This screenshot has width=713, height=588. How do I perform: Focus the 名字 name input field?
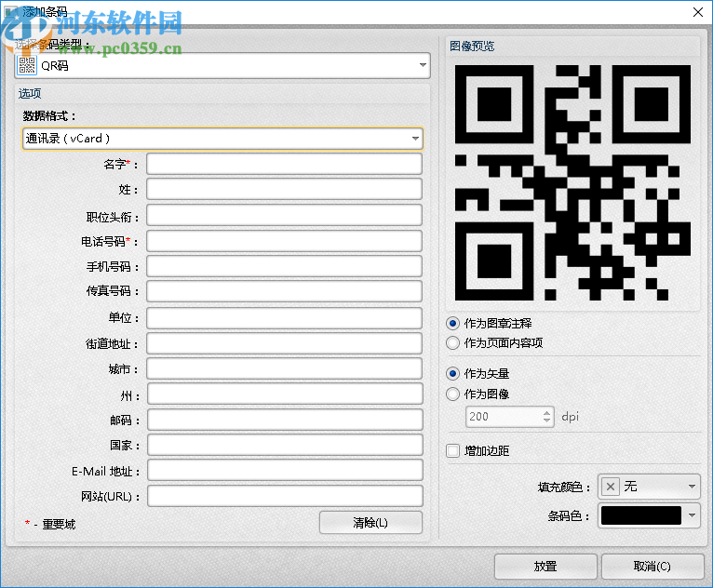[x=284, y=164]
